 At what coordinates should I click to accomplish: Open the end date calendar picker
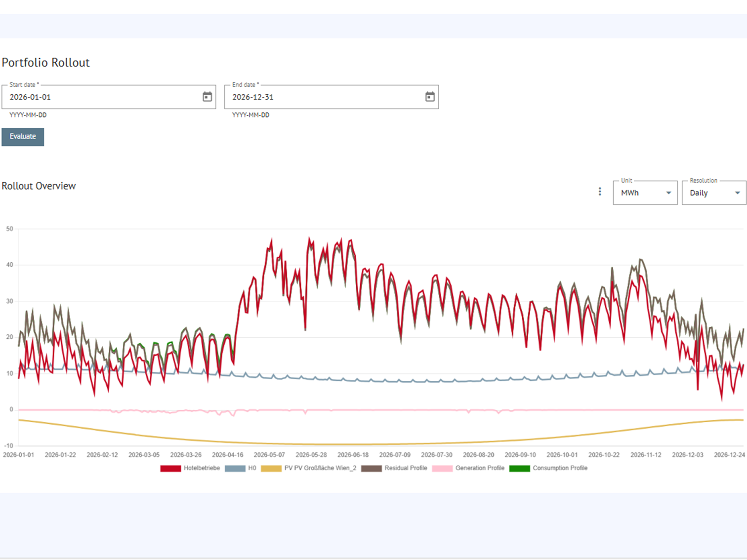pyautogui.click(x=429, y=97)
